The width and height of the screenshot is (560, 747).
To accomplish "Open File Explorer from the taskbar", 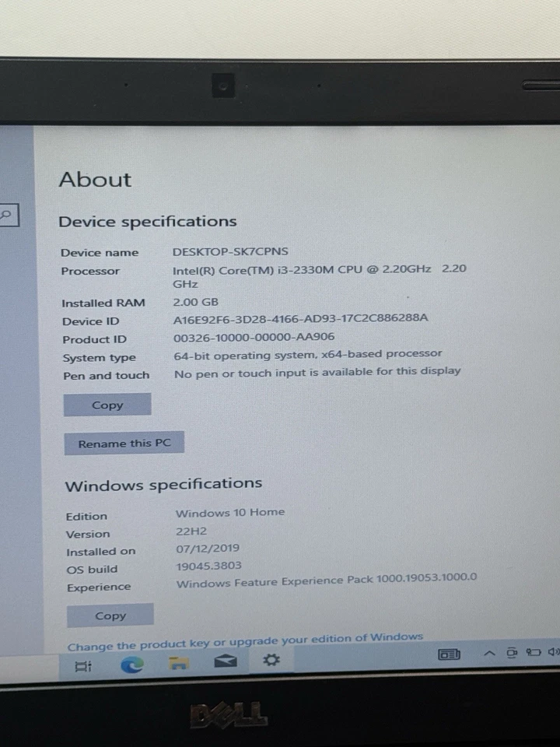I will 179,663.
